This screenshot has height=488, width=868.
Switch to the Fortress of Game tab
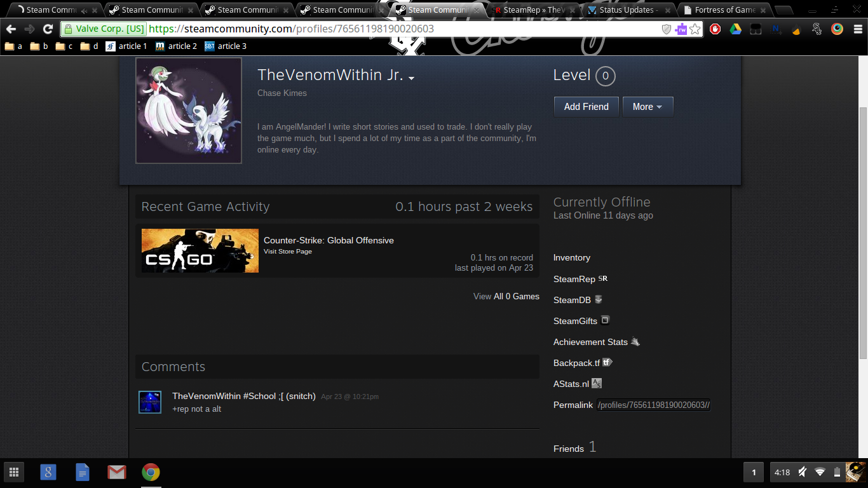click(x=724, y=10)
